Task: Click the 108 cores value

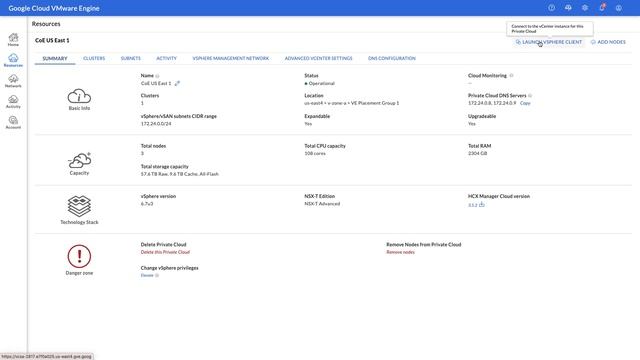Action: tap(315, 153)
